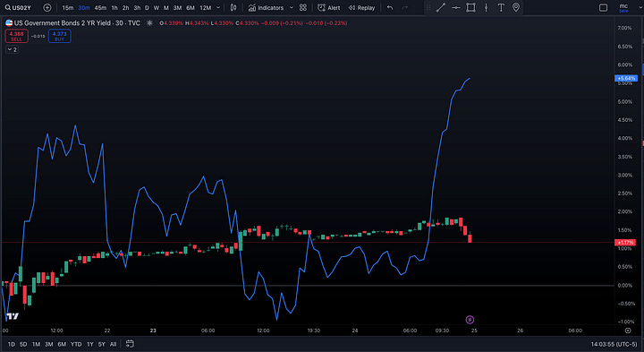Open symbol search for US02Y

click(x=18, y=7)
